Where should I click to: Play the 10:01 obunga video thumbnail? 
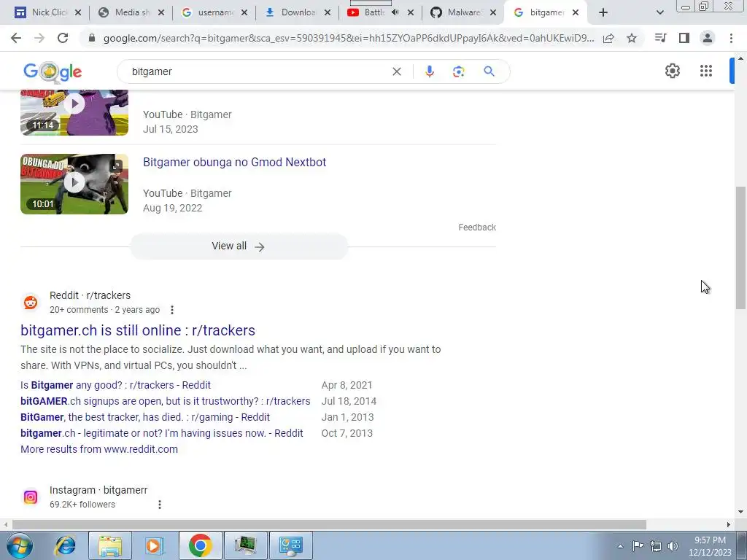click(74, 184)
